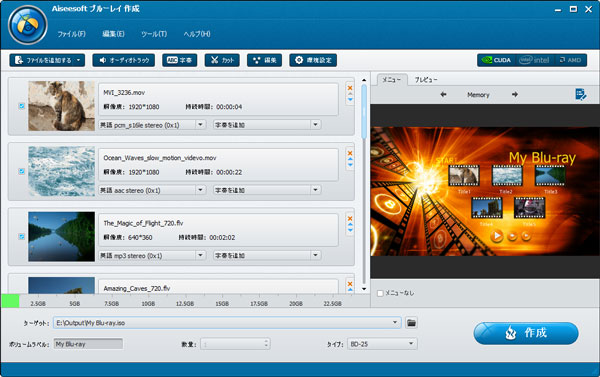Screen dimensions: 600x377
Task: Open pcm_s16le stereo audio track dropdown
Action: (200, 125)
